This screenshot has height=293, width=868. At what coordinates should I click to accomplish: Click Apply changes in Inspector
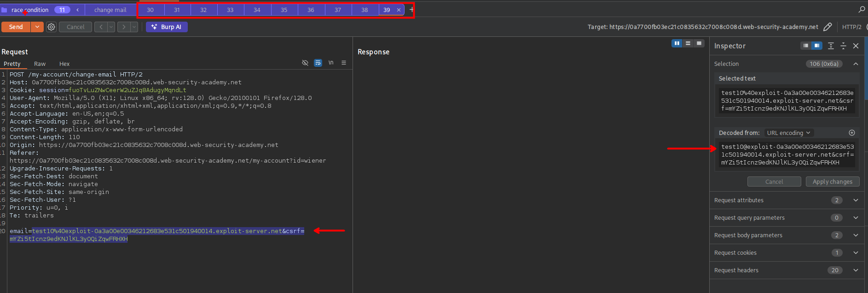coord(832,182)
